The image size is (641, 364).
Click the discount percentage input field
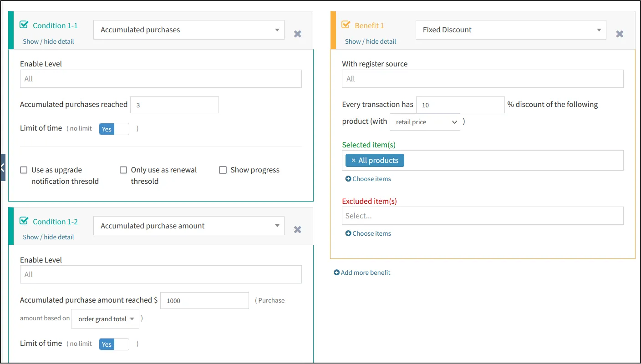tap(460, 105)
